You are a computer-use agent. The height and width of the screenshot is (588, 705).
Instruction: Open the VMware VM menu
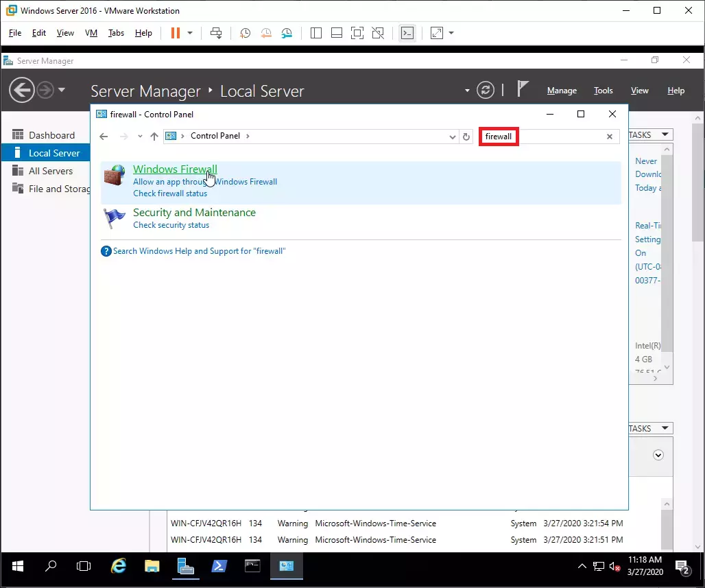91,33
